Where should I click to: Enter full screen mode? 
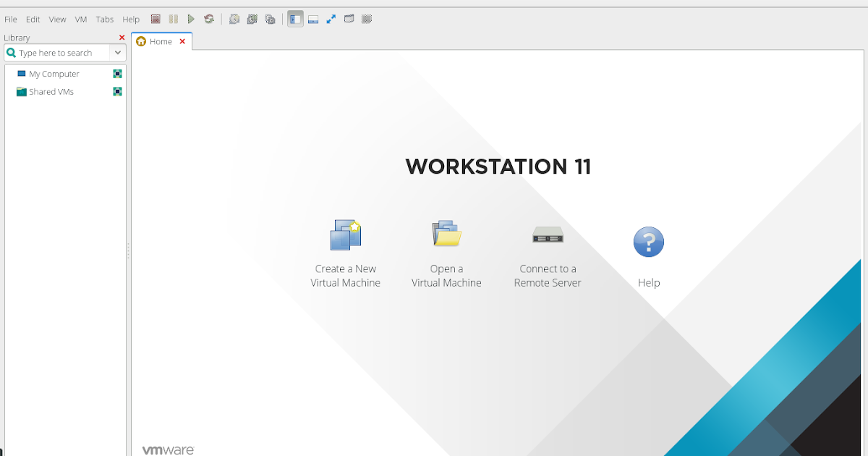click(x=331, y=19)
